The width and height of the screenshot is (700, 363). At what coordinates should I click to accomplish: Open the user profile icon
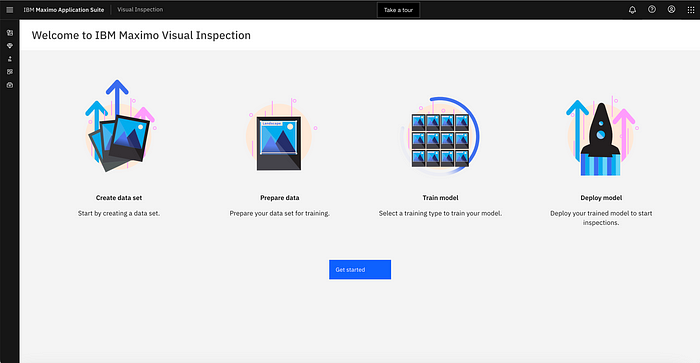671,9
